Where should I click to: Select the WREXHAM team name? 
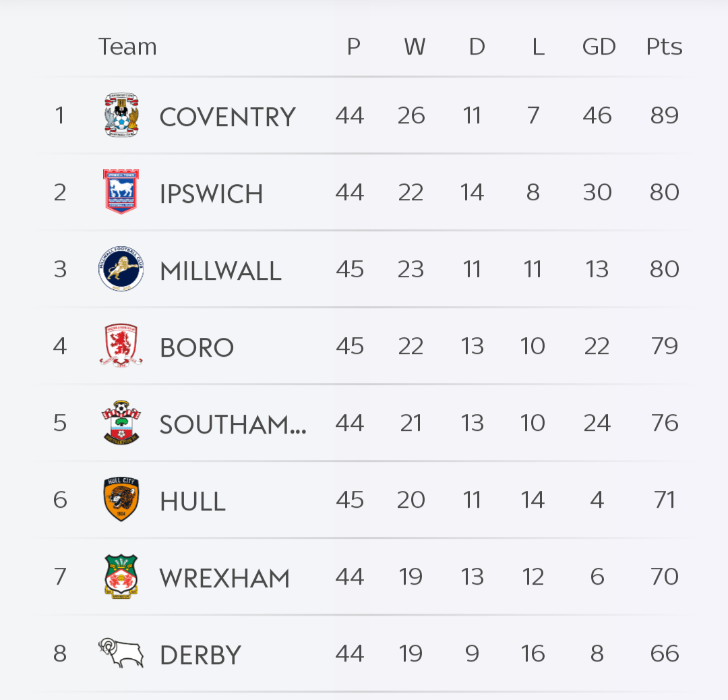[x=224, y=579]
